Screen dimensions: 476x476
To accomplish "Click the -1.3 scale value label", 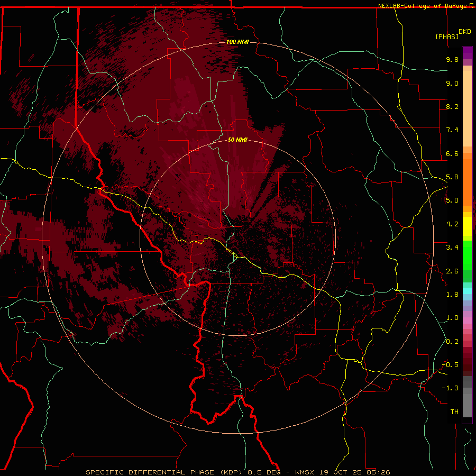I will point(451,388).
